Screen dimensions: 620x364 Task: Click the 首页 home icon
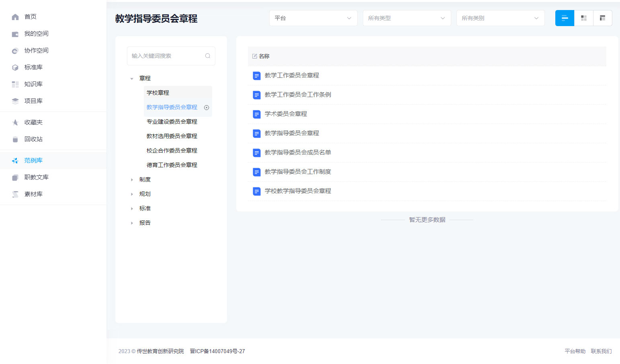[15, 17]
